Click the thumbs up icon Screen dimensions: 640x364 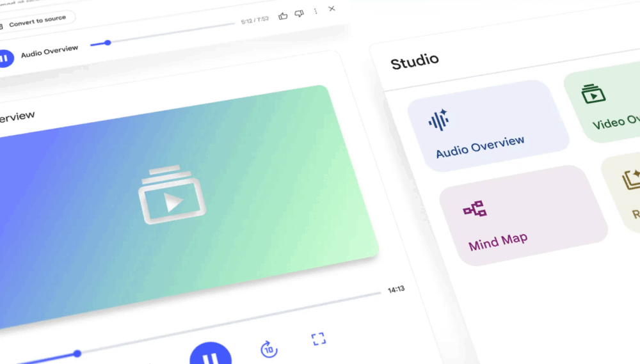point(283,16)
